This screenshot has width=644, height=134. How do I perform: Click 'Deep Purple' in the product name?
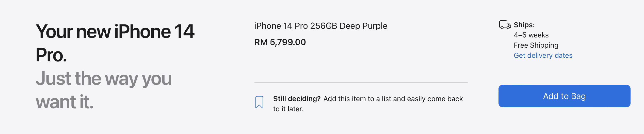pyautogui.click(x=363, y=26)
